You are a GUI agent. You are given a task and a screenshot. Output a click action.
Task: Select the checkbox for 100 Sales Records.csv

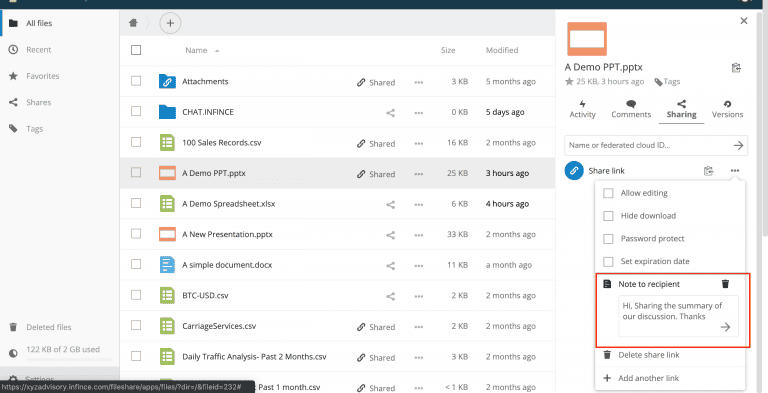(136, 142)
